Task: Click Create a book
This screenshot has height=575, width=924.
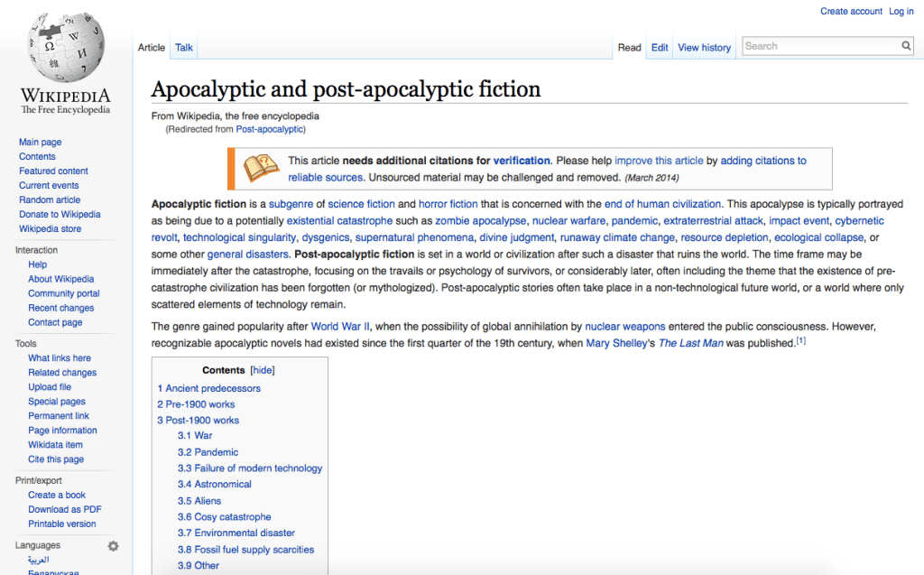Action: 57,496
